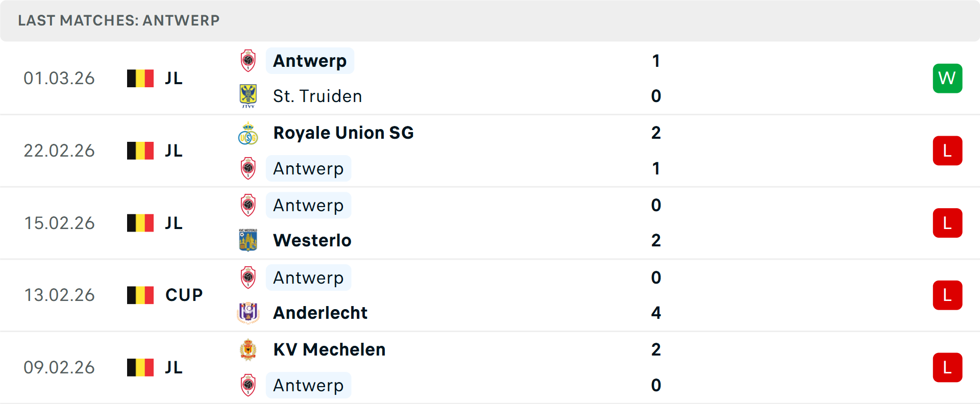Viewport: 980px width, 404px height.
Task: Click the Anderlecht club crest
Action: click(248, 313)
